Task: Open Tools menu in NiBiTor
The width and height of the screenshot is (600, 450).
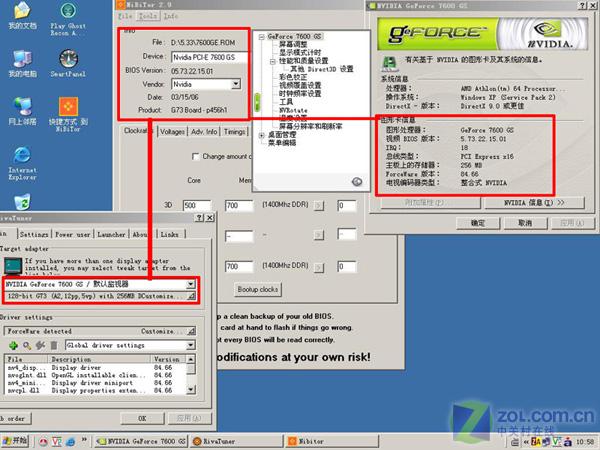Action: pyautogui.click(x=148, y=16)
